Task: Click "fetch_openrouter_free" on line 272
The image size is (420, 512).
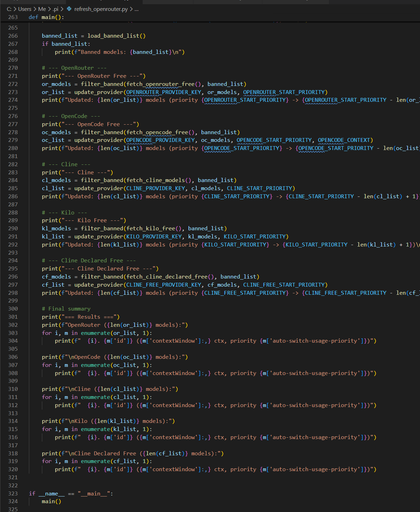Action: click(160, 84)
